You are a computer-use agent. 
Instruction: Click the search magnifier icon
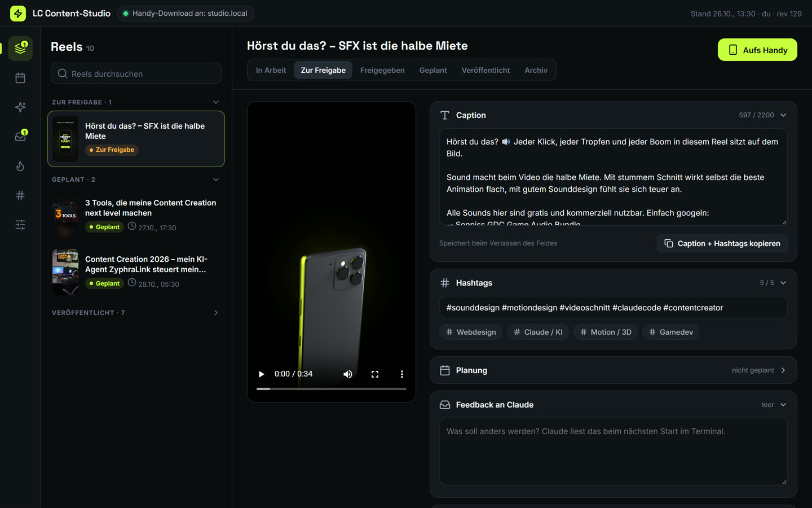tap(63, 73)
